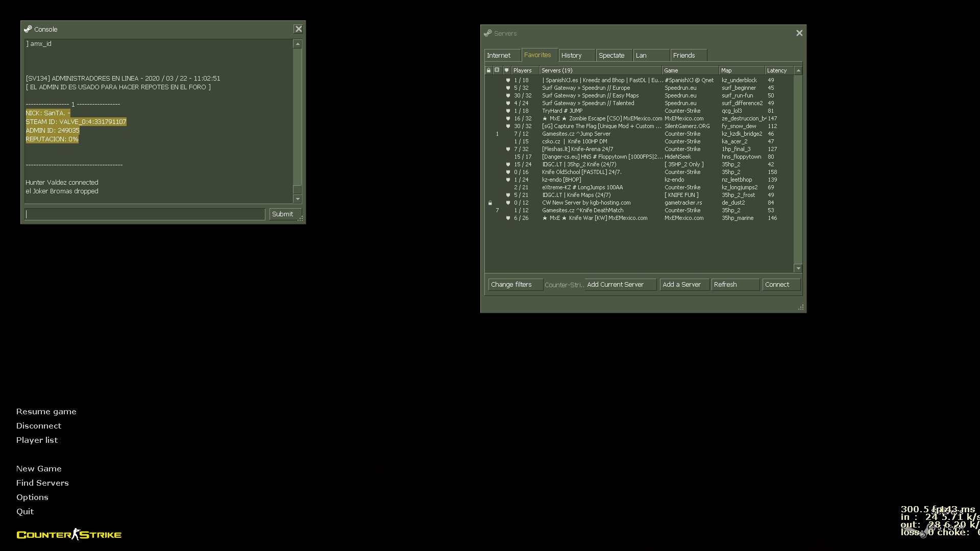Click the VAC shield icon on SpanishXJ.es row

(x=508, y=80)
